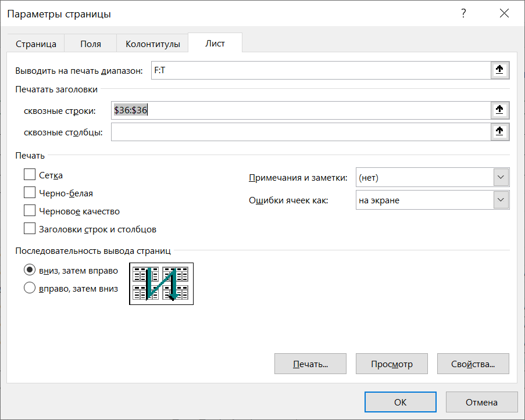
Task: Close the Параметры страницы dialog
Action: click(x=504, y=13)
